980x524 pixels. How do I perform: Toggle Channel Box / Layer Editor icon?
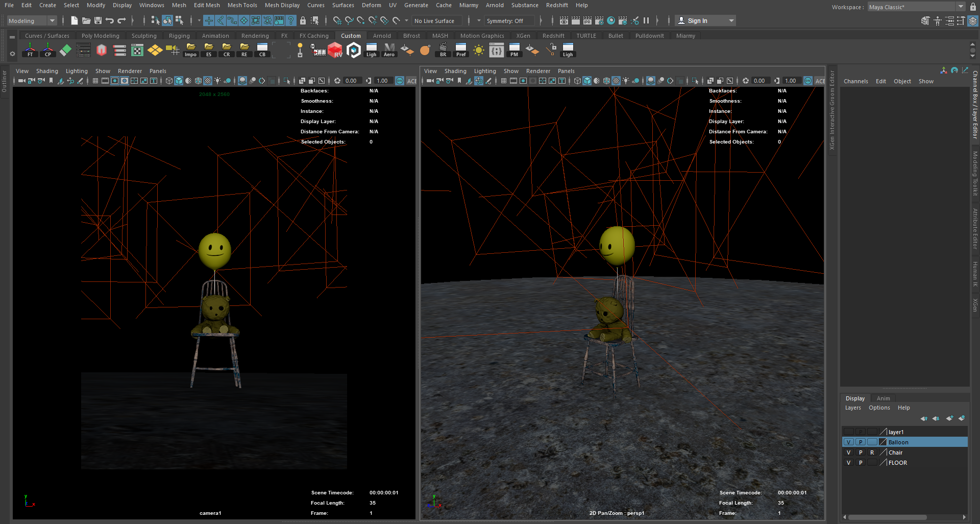(973, 20)
